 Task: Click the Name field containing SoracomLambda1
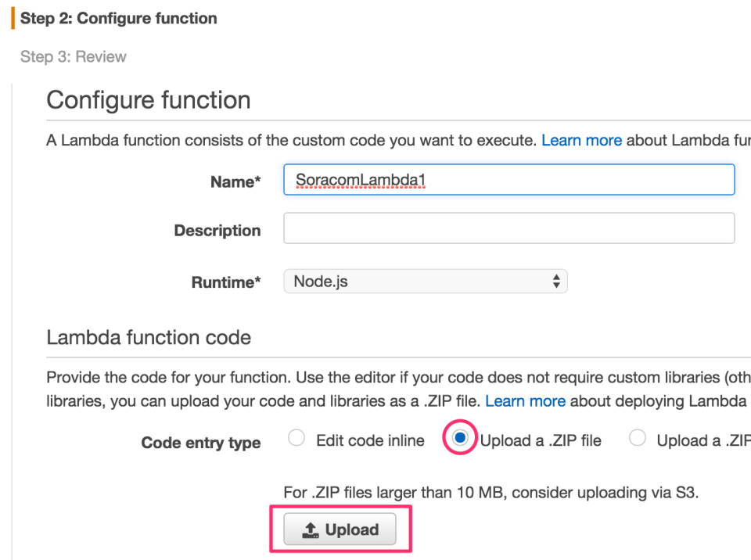pos(508,179)
